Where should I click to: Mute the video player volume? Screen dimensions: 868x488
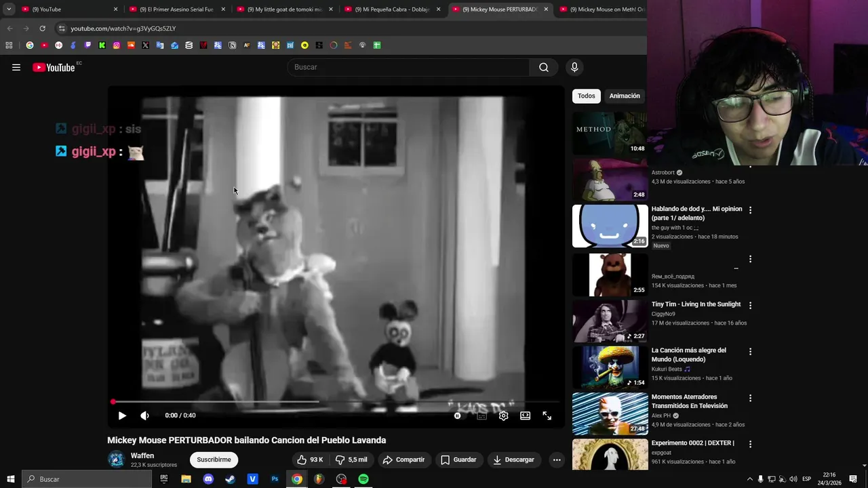point(144,415)
